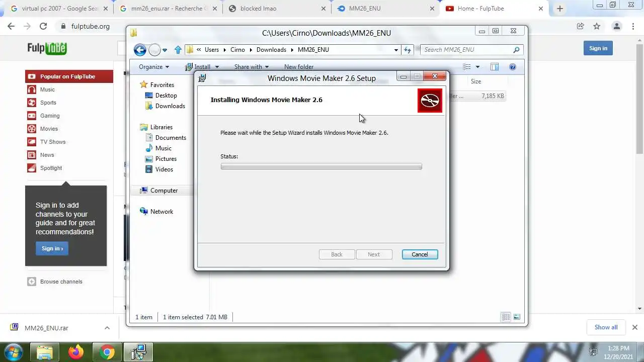Open the change view options dropdown arrow
The height and width of the screenshot is (362, 644).
tap(477, 67)
